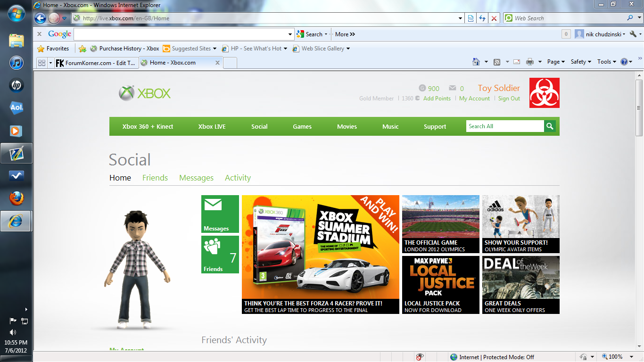Close the Google toolbar with its X
The width and height of the screenshot is (644, 362).
coord(40,34)
